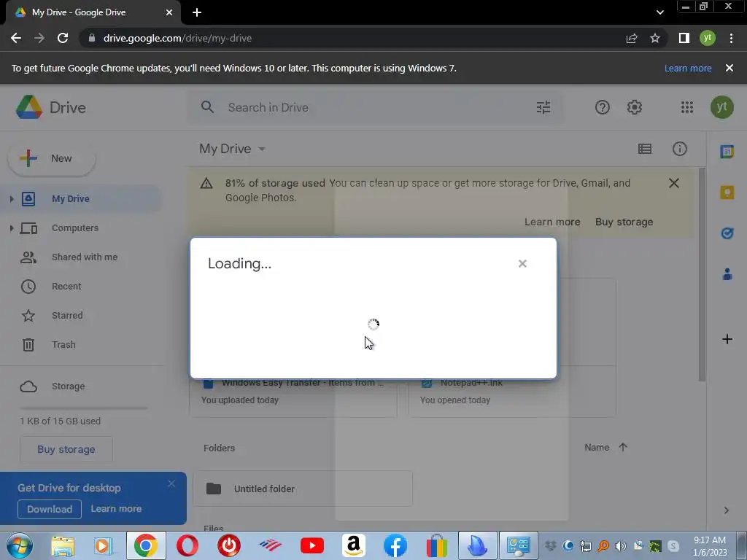The height and width of the screenshot is (560, 747).
Task: Open tab search dropdown
Action: 659,12
